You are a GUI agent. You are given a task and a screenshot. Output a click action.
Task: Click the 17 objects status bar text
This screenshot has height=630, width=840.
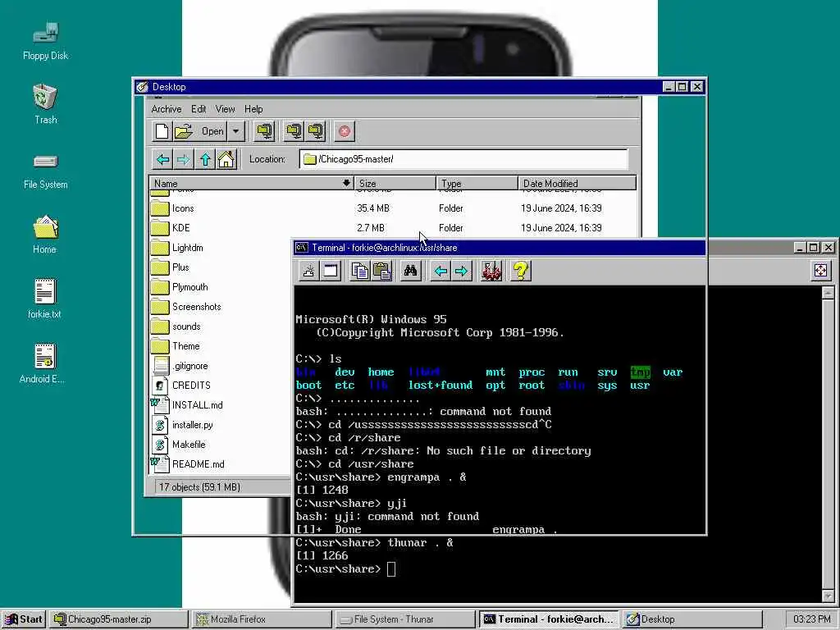(199, 487)
